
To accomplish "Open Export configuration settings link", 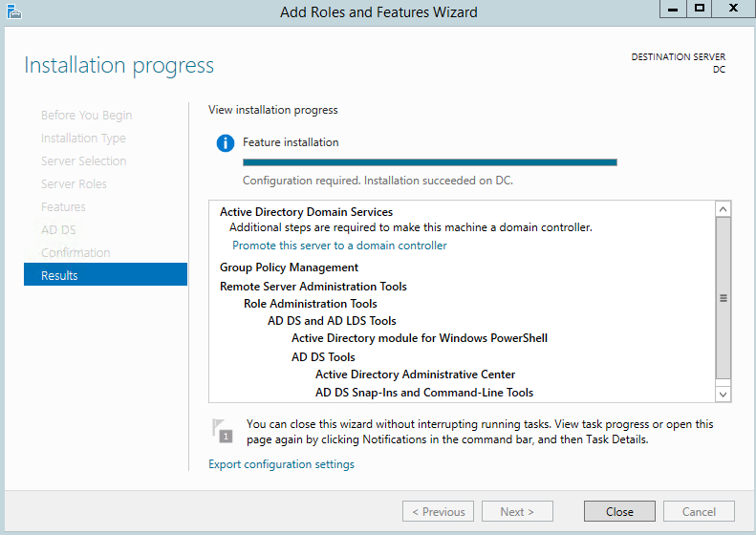I will coord(281,464).
